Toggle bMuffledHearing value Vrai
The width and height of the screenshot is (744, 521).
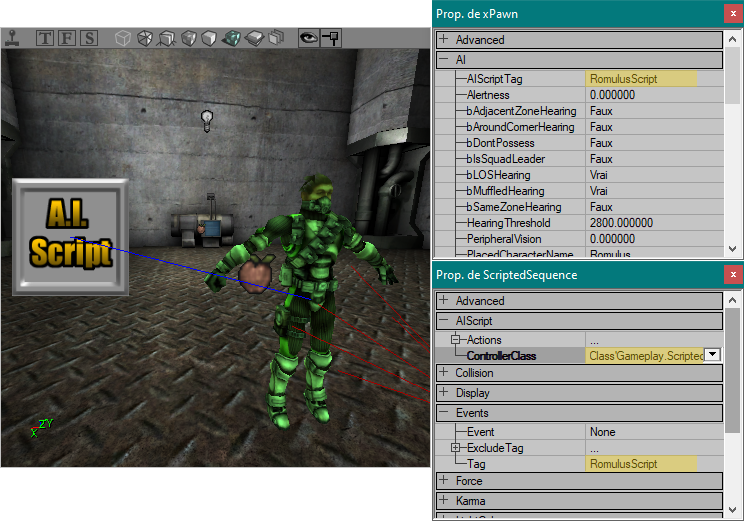tap(598, 191)
